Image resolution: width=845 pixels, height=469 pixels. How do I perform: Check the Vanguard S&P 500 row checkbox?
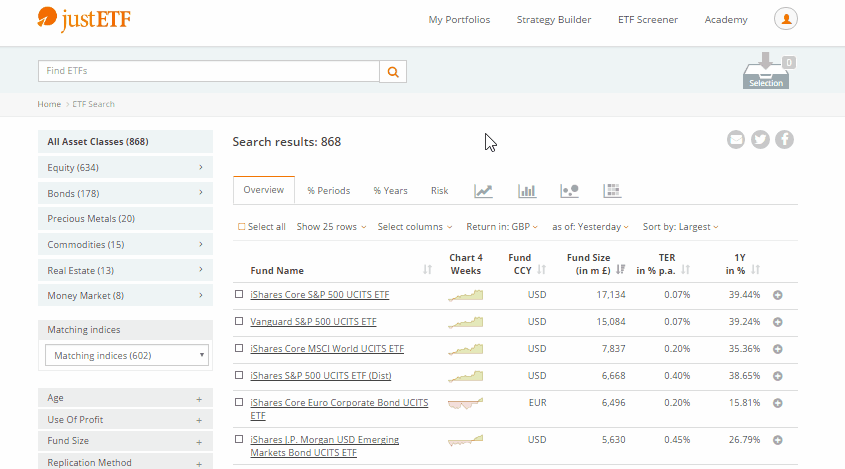pos(239,322)
